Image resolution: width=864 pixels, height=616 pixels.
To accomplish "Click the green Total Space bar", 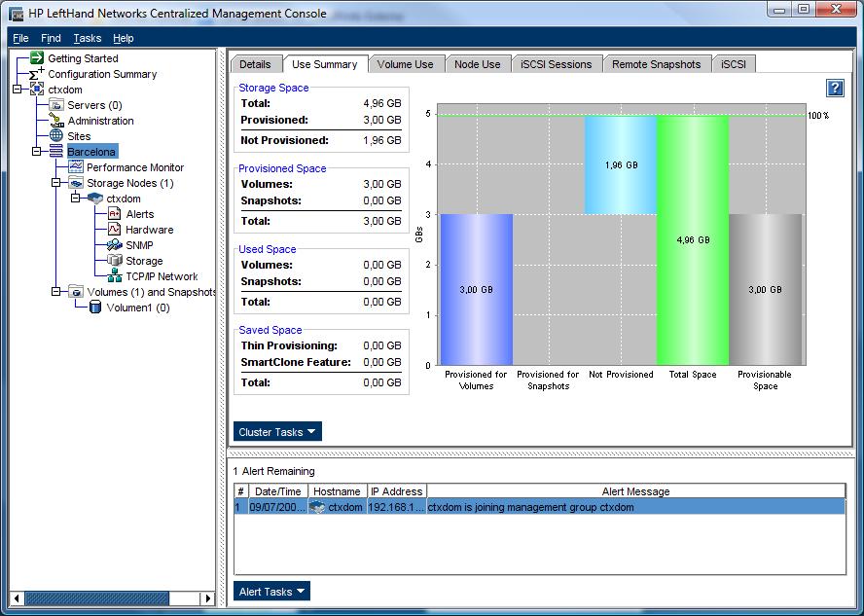I will [693, 240].
